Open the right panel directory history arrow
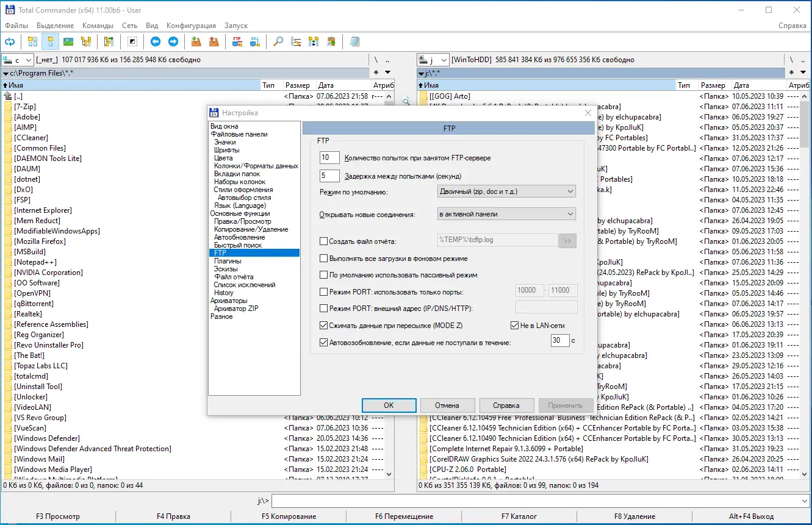The width and height of the screenshot is (812, 525). (x=803, y=73)
